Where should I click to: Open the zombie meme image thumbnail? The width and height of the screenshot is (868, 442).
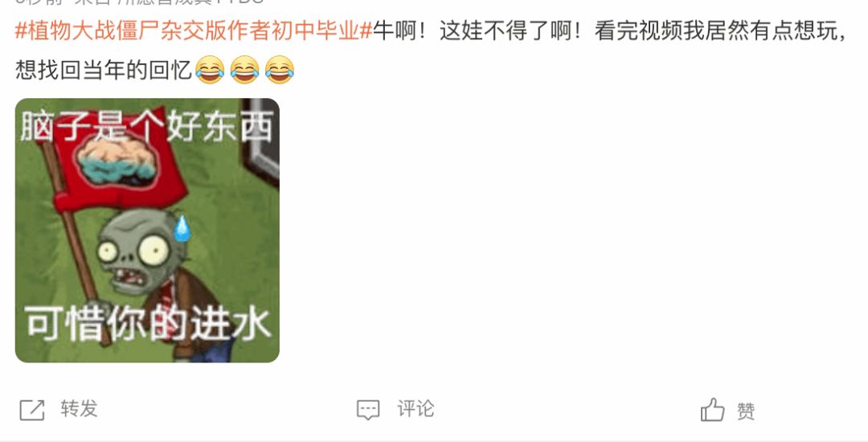pos(147,231)
